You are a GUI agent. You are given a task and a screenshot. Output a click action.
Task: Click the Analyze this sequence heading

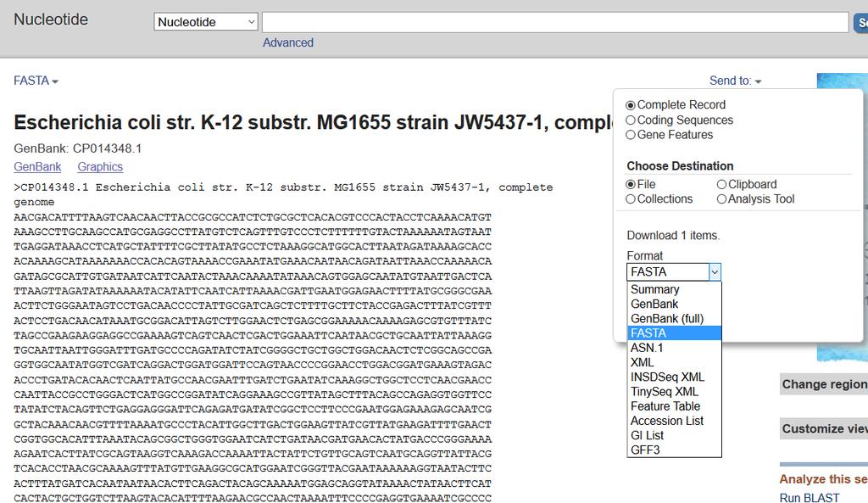point(824,479)
